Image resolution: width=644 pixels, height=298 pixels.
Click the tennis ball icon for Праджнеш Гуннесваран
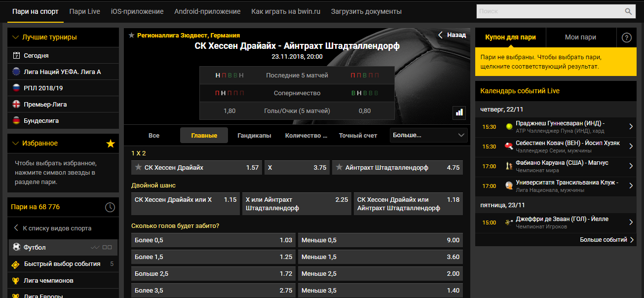[x=509, y=127]
